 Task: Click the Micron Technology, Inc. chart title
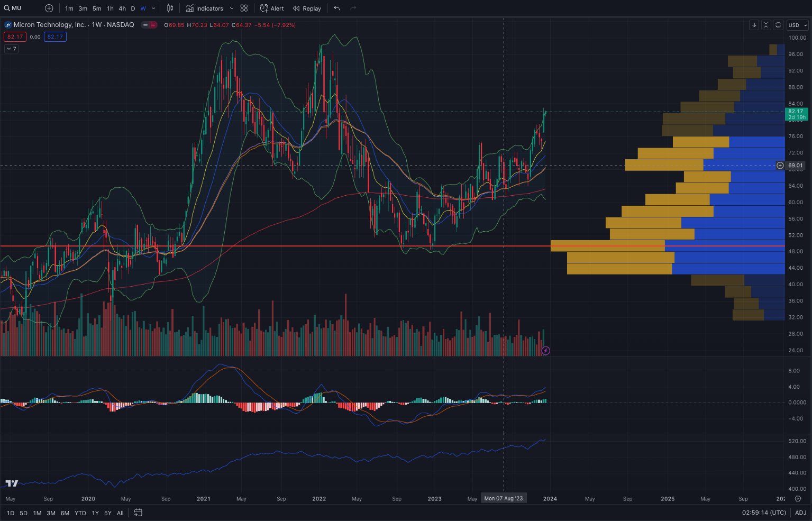50,25
